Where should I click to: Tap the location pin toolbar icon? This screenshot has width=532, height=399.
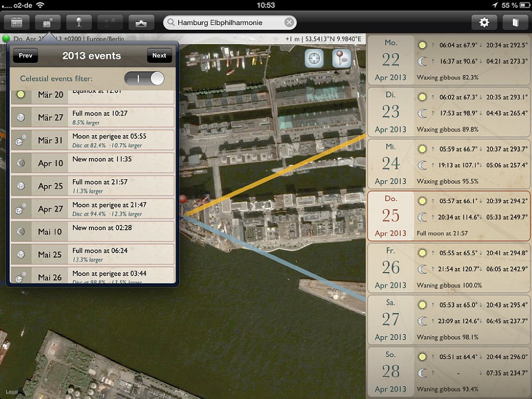[x=79, y=22]
